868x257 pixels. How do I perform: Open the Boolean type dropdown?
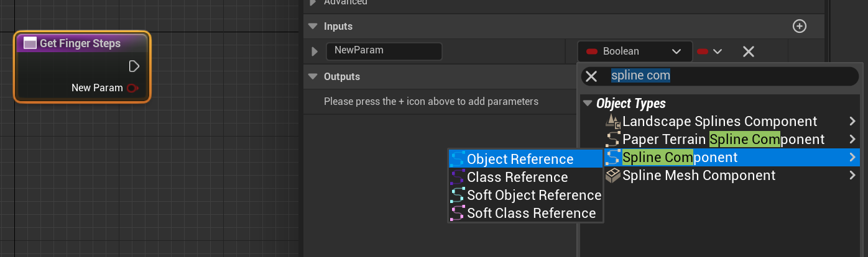point(635,52)
